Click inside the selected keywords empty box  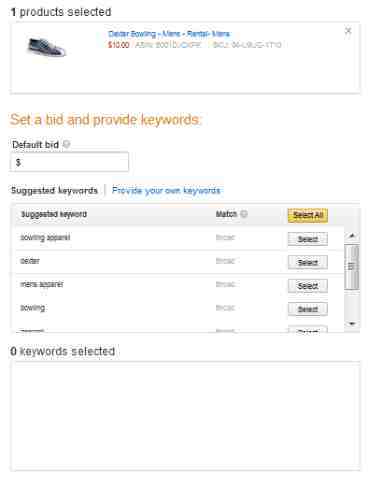(x=185, y=416)
